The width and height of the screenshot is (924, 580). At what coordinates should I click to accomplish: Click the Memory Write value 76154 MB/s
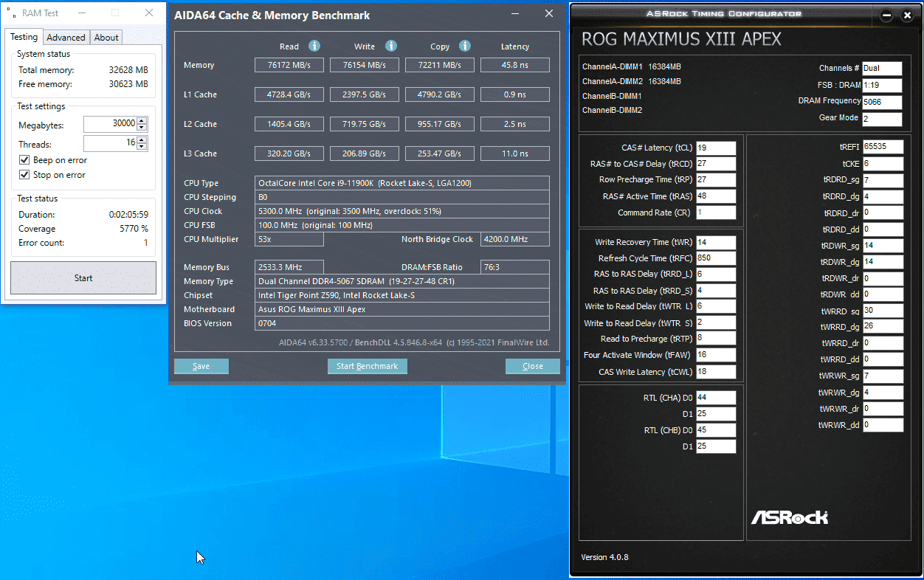click(x=365, y=65)
